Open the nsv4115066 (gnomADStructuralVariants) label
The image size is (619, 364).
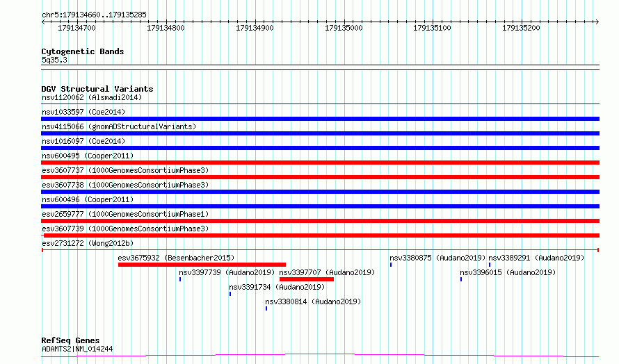[x=119, y=126]
